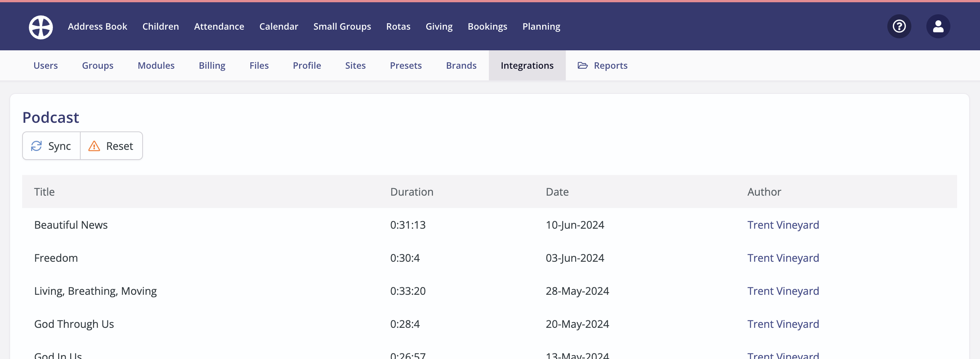The image size is (980, 359).
Task: Open the Children module
Action: point(161,26)
